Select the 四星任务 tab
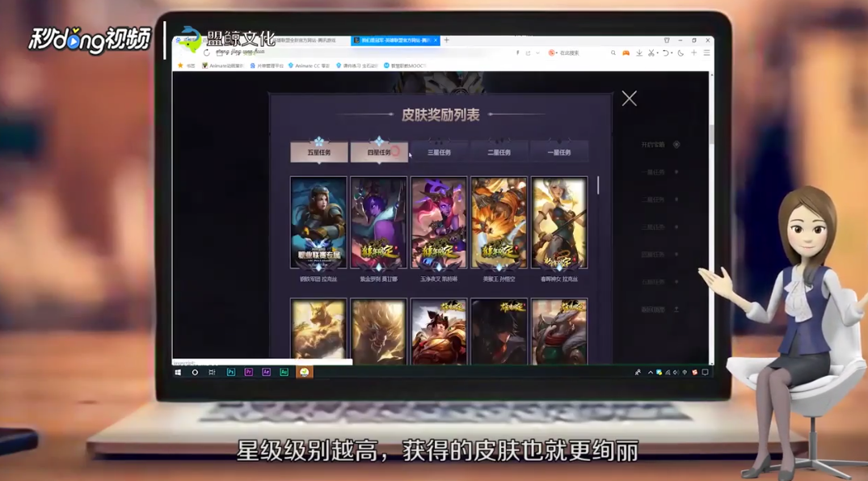Image resolution: width=868 pixels, height=481 pixels. pos(379,152)
